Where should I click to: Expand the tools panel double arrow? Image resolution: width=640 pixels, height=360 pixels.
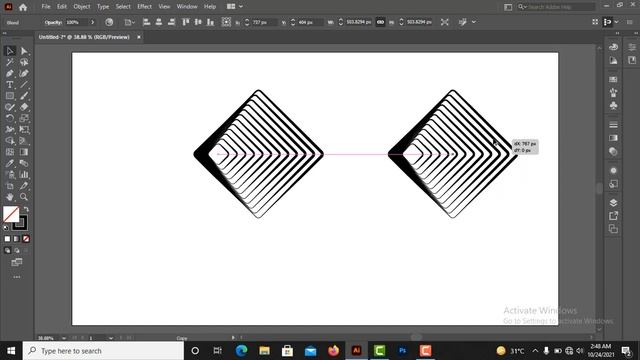click(x=4, y=33)
